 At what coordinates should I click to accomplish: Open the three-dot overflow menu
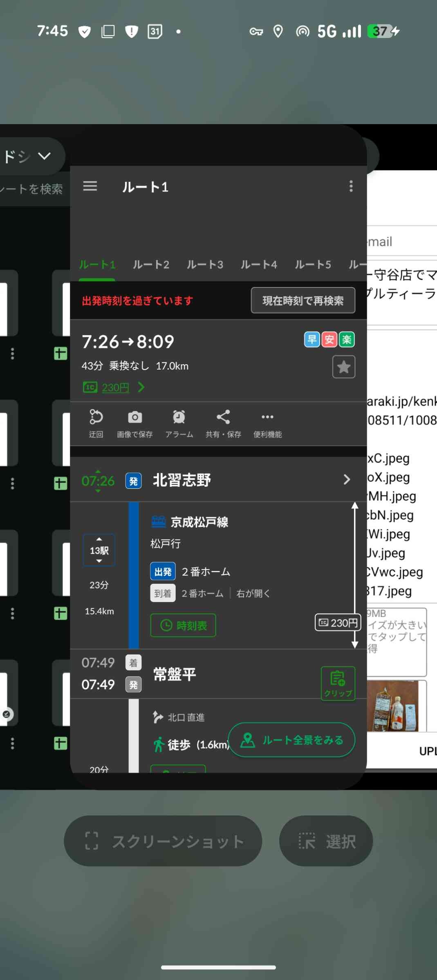(x=351, y=186)
